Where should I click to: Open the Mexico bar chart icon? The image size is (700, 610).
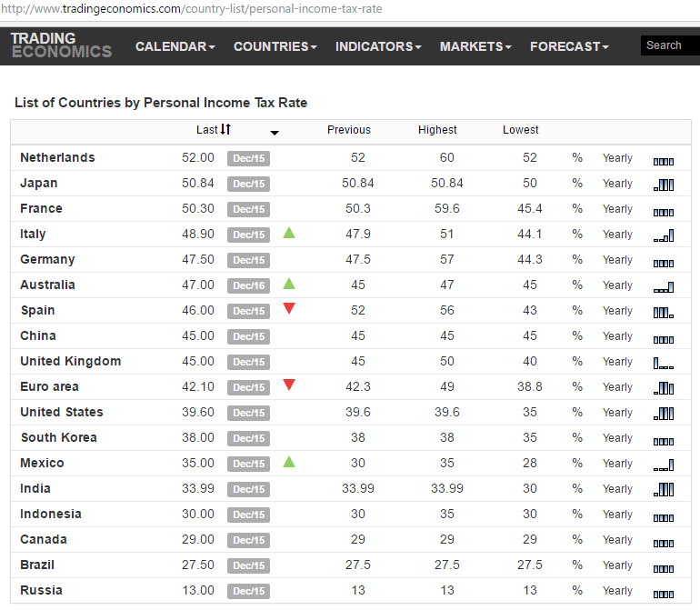pyautogui.click(x=663, y=465)
